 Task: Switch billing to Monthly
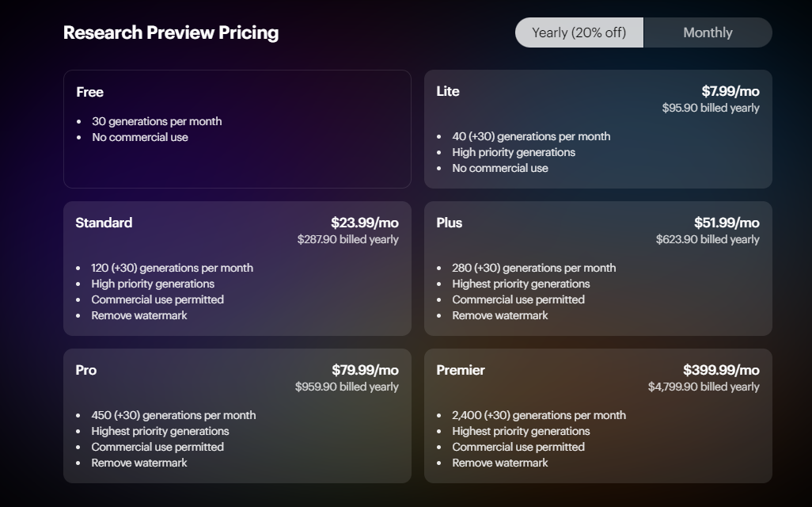coord(708,32)
